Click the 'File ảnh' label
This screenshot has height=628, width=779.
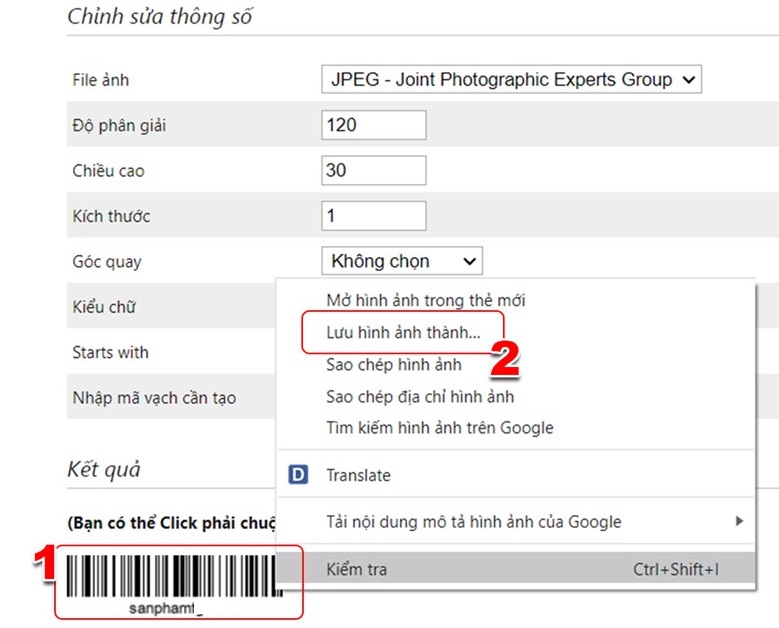(100, 80)
